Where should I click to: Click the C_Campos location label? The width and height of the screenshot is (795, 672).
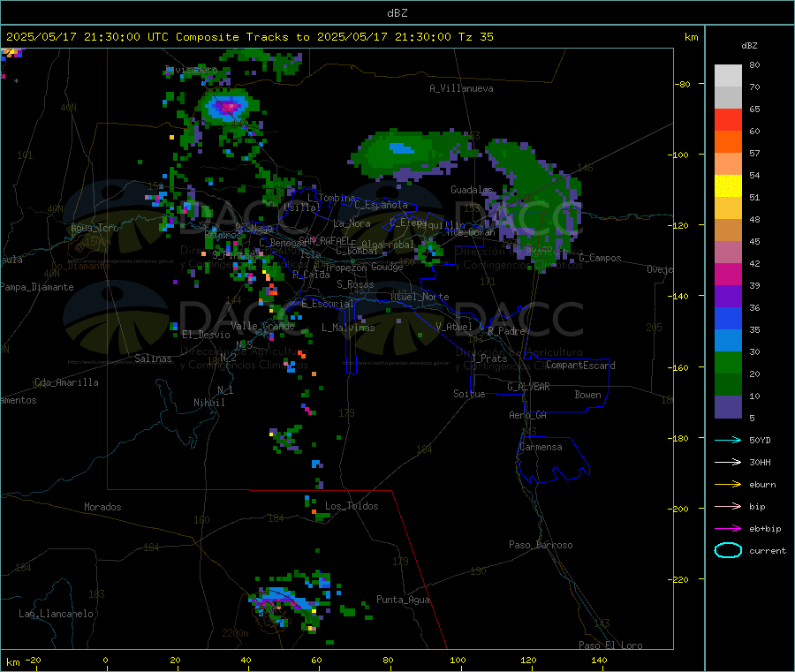[600, 258]
